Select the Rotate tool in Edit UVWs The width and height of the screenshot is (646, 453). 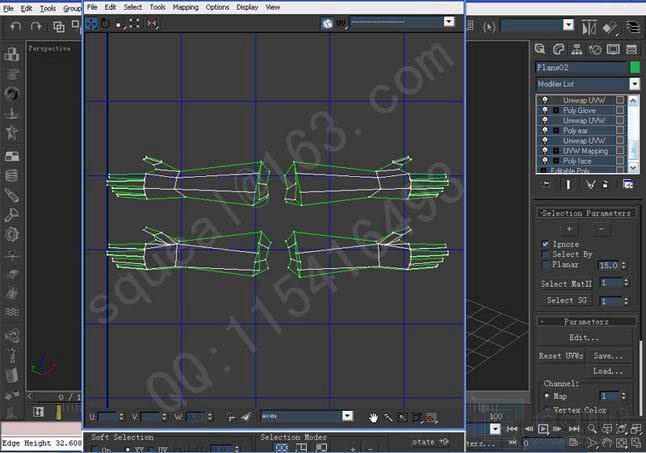click(105, 23)
